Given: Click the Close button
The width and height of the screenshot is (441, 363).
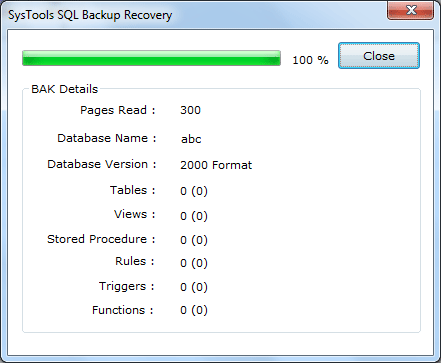Looking at the screenshot, I should point(379,56).
